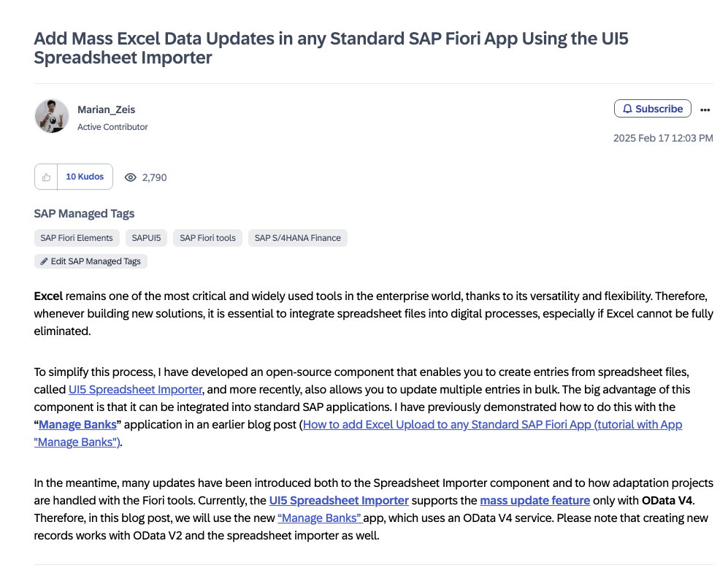The width and height of the screenshot is (728, 576).
Task: Open the quoted "Manage Banks" app link
Action: click(x=320, y=518)
